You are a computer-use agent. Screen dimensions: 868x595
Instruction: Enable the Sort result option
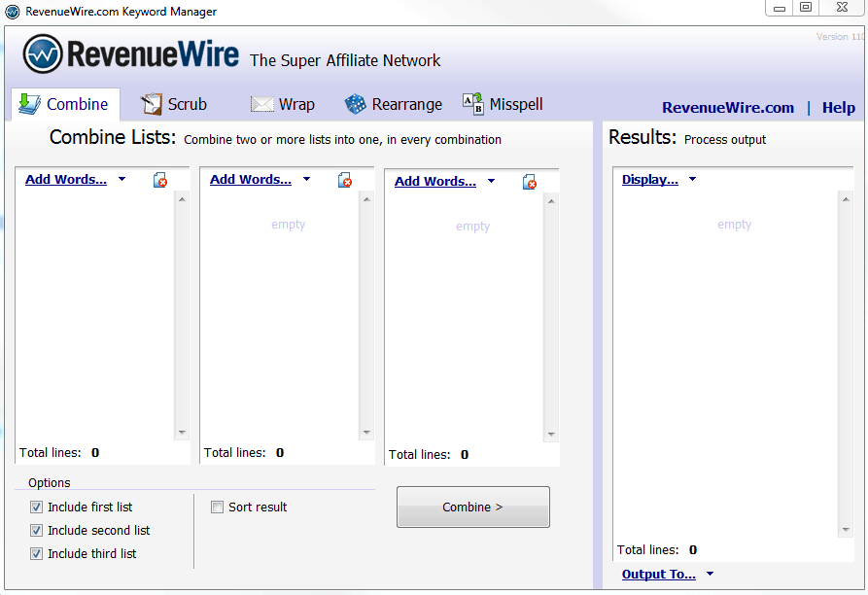click(217, 507)
